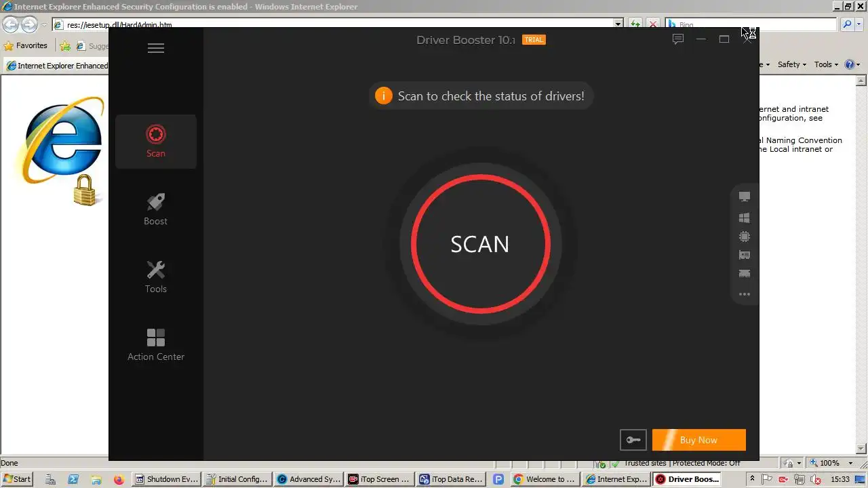Show memory RAM info icon

pos(745,274)
